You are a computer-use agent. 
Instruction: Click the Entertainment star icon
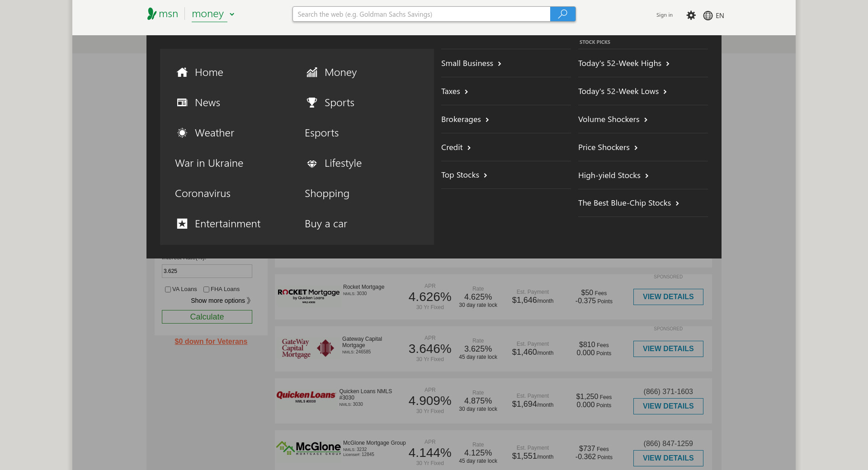(x=182, y=224)
